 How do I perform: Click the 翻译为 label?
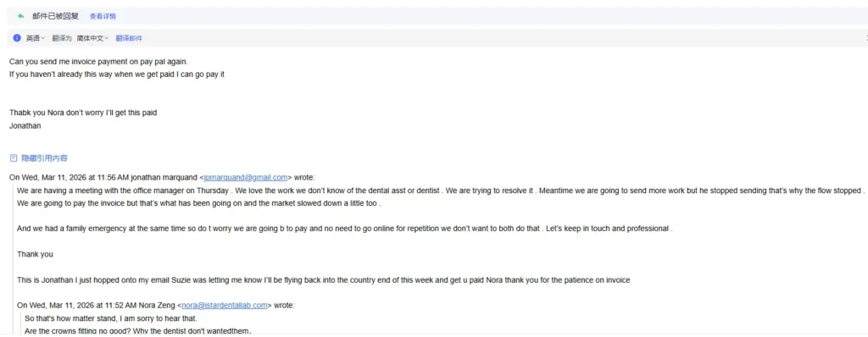62,38
